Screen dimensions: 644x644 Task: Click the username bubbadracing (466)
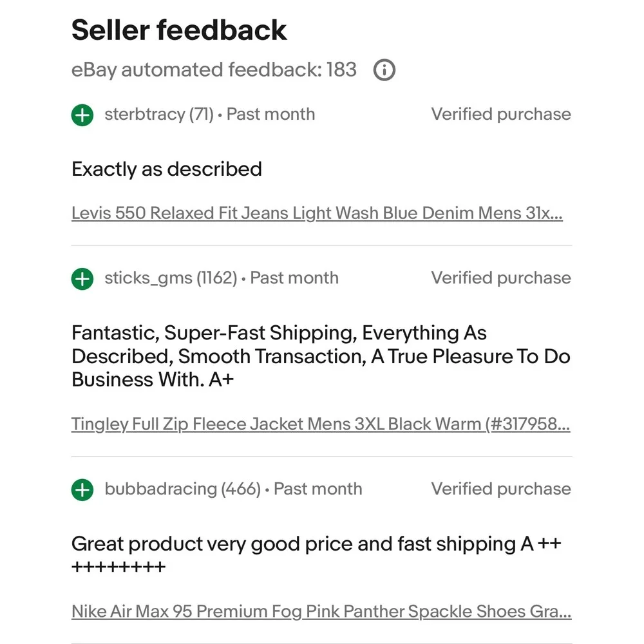(x=183, y=489)
